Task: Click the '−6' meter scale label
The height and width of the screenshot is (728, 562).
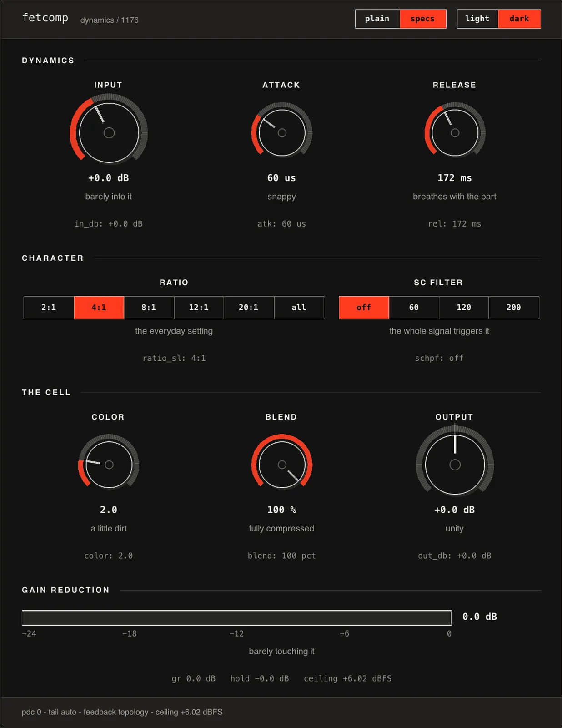Action: coord(344,633)
